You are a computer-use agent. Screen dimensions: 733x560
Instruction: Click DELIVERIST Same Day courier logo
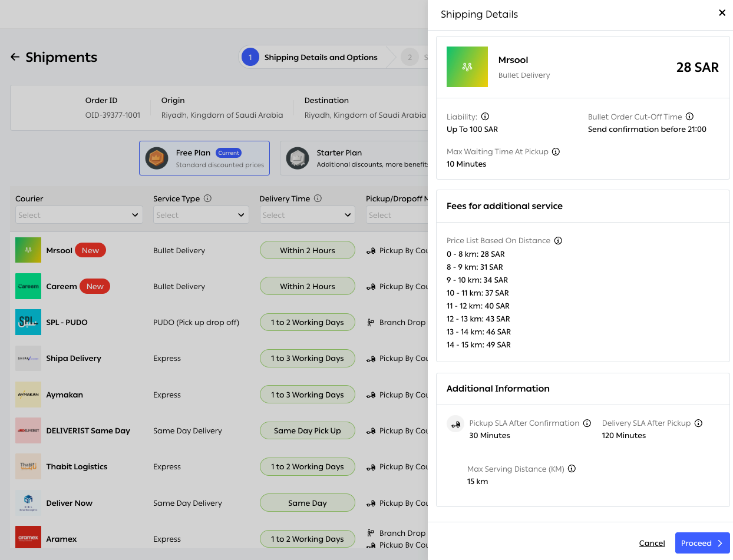click(28, 430)
